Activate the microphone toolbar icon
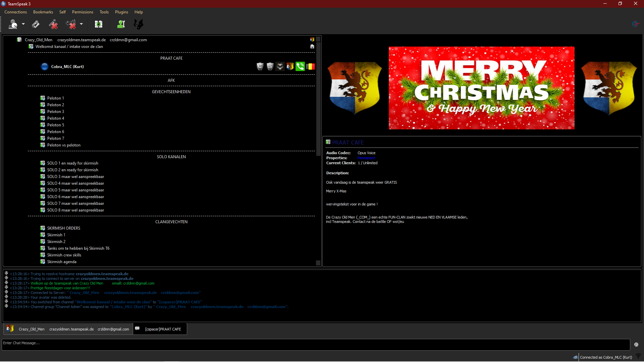 coord(36,24)
